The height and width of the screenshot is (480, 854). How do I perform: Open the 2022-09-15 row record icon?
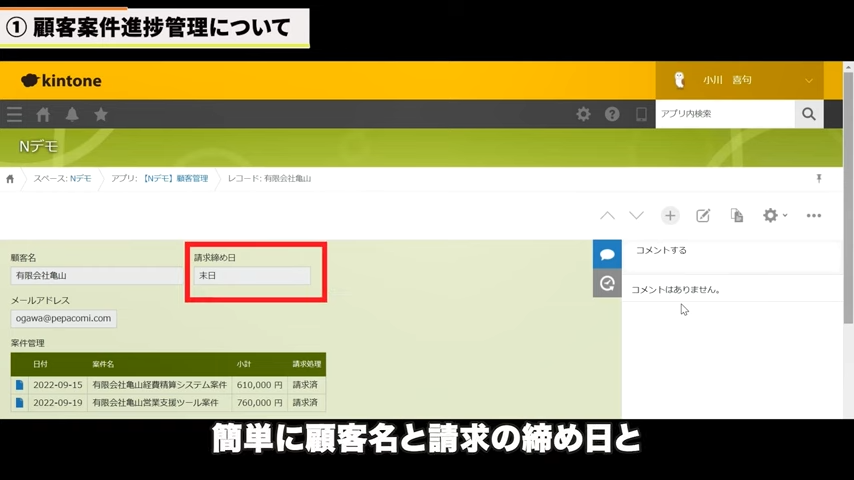pyautogui.click(x=20, y=385)
